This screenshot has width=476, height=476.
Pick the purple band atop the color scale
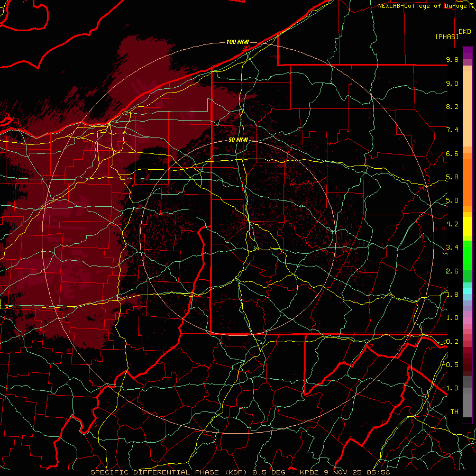pyautogui.click(x=467, y=53)
